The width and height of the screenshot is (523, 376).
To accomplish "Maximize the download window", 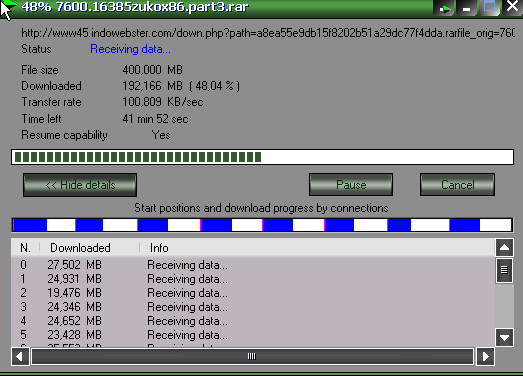I will (x=489, y=7).
